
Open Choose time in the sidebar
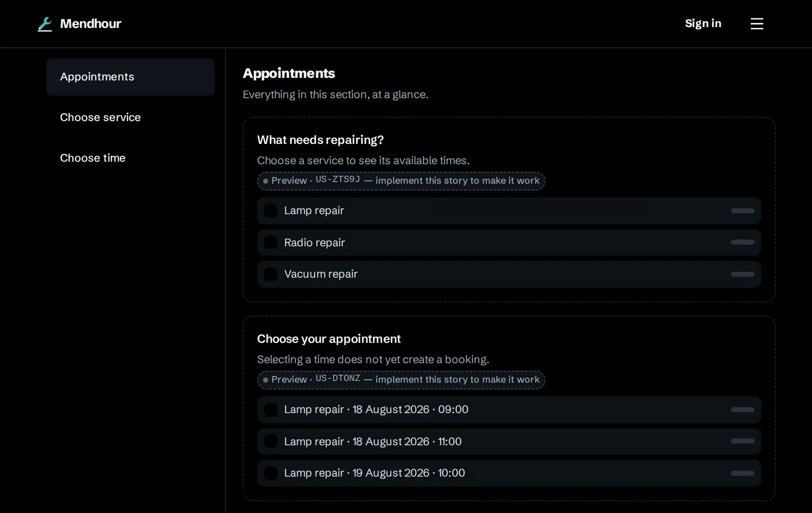131,158
